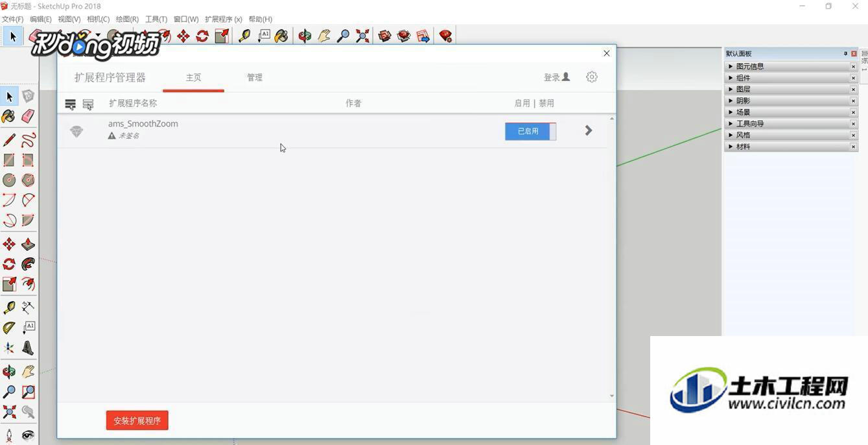Select the Rotate tool in left toolbar
Viewport: 868px width, 445px height.
pyautogui.click(x=9, y=264)
